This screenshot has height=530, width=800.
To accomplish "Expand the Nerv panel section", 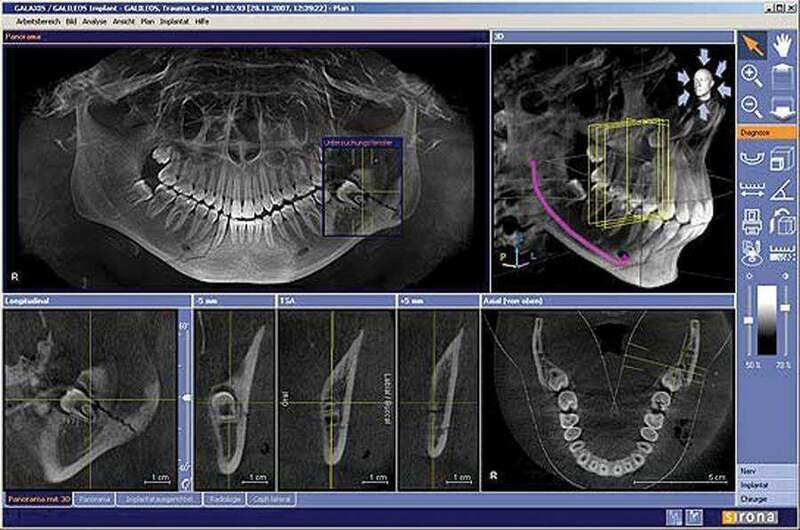I will tap(766, 471).
